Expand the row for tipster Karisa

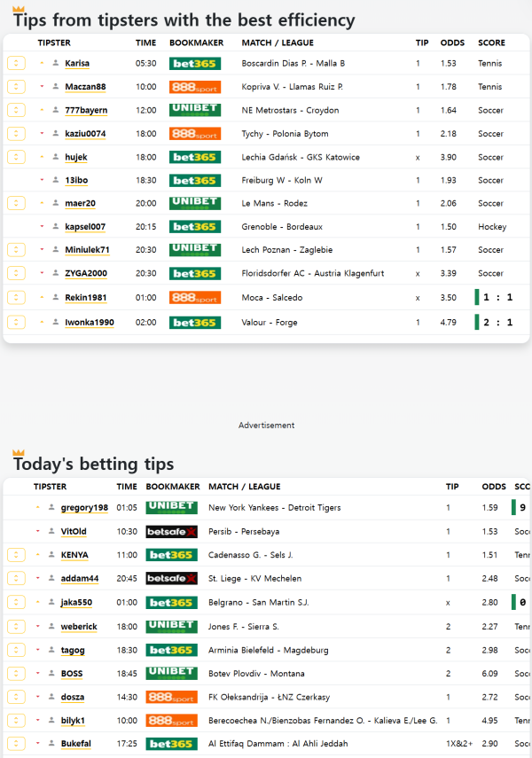coord(16,64)
